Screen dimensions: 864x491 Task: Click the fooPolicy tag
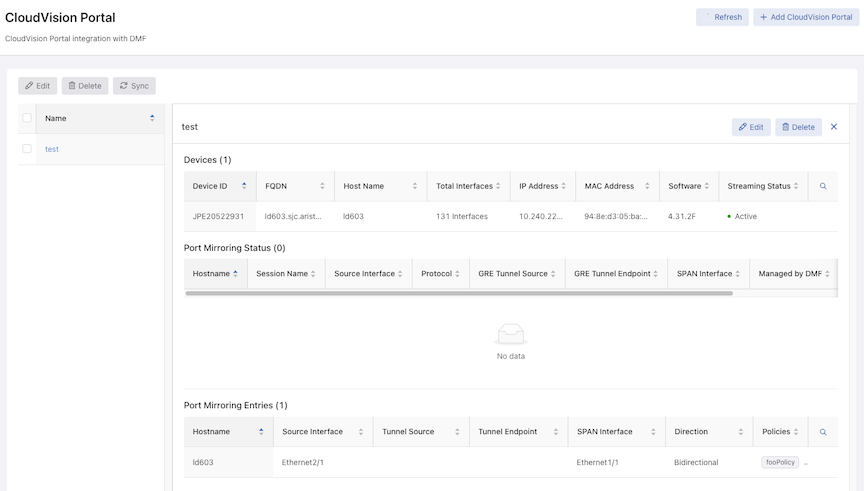pyautogui.click(x=780, y=462)
